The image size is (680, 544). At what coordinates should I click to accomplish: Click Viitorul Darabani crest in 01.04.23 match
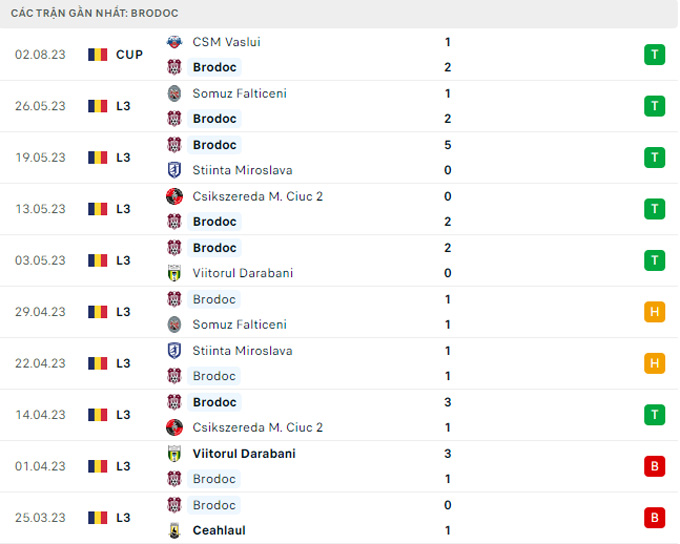pos(174,454)
